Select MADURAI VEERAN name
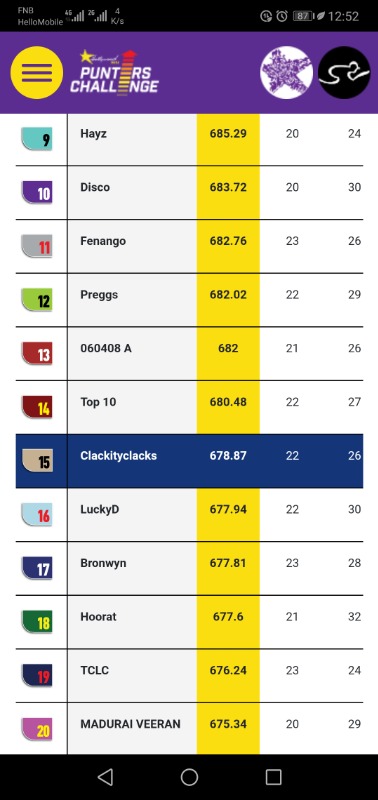Image resolution: width=378 pixels, height=800 pixels. pyautogui.click(x=131, y=724)
